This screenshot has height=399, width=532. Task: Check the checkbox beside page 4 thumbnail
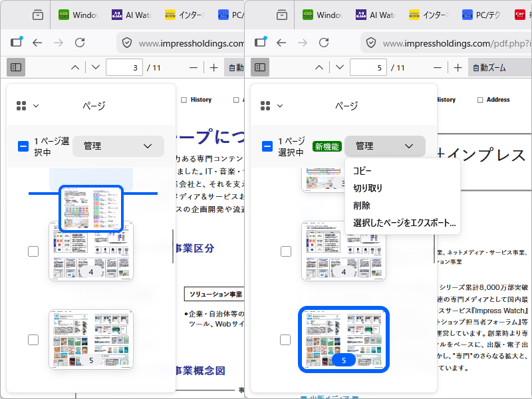click(x=33, y=251)
